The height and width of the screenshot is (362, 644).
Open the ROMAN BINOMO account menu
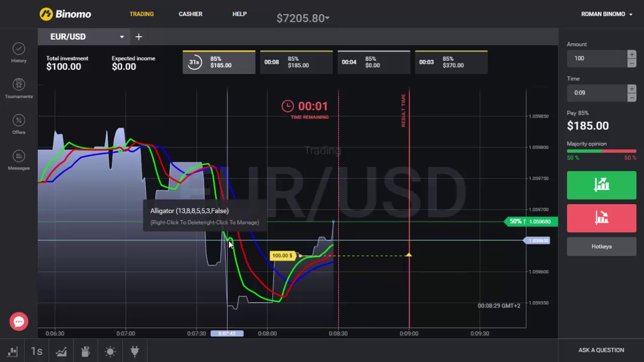click(x=607, y=14)
